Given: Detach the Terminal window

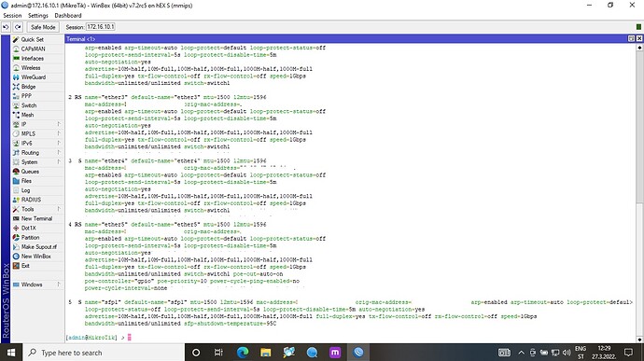Looking at the screenshot, I should tap(631, 38).
